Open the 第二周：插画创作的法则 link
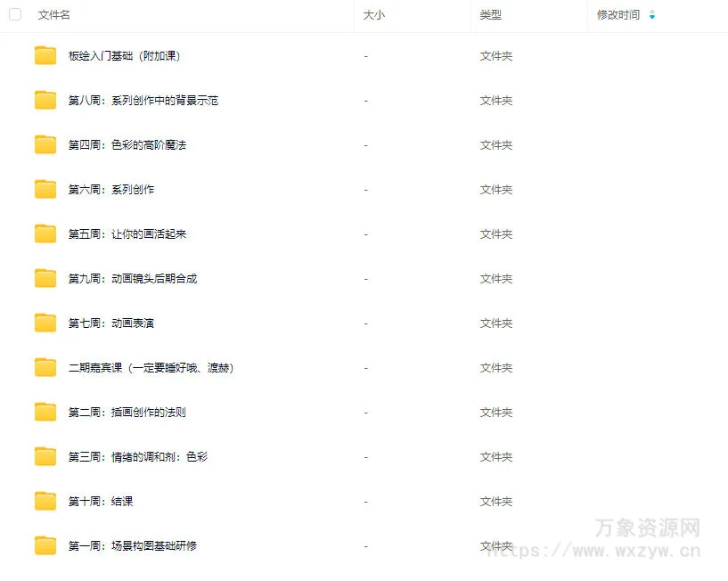728x581 pixels. [x=127, y=413]
